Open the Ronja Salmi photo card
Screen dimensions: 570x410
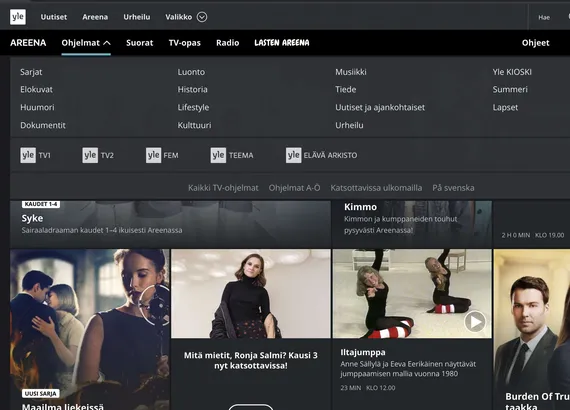(x=251, y=294)
